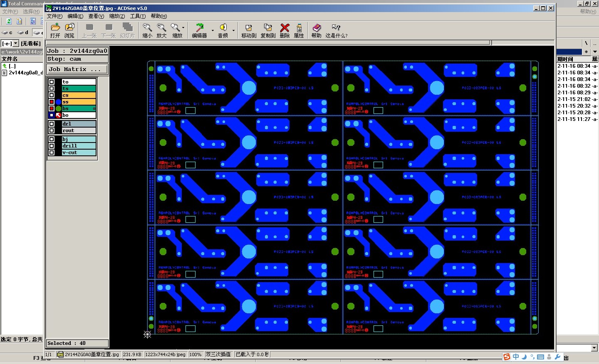Expand the 音频 audio dropdown arrow
Viewport: 599px width, 364px height.
pos(233,30)
